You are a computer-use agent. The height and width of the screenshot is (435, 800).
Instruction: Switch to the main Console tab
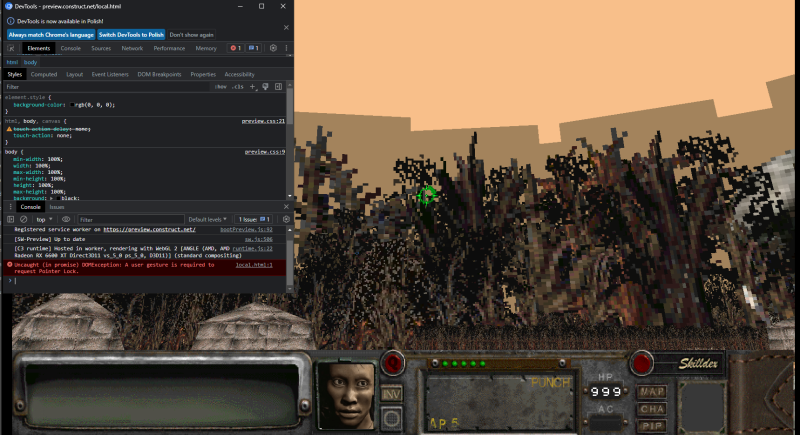[70, 48]
